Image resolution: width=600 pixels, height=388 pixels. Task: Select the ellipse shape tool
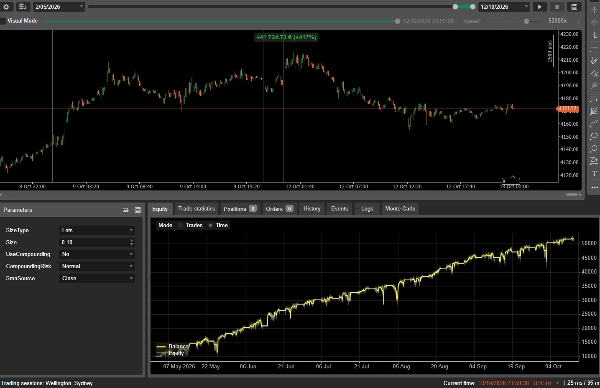point(594,136)
